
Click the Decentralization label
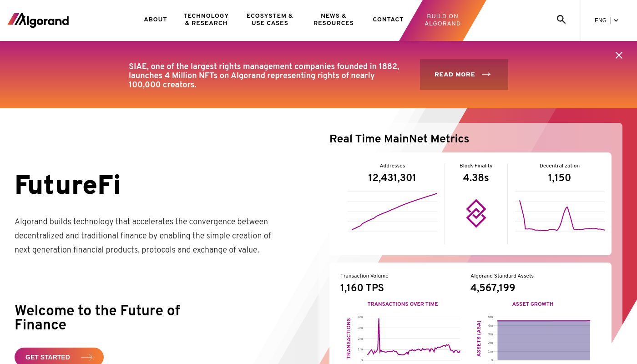pos(560,166)
